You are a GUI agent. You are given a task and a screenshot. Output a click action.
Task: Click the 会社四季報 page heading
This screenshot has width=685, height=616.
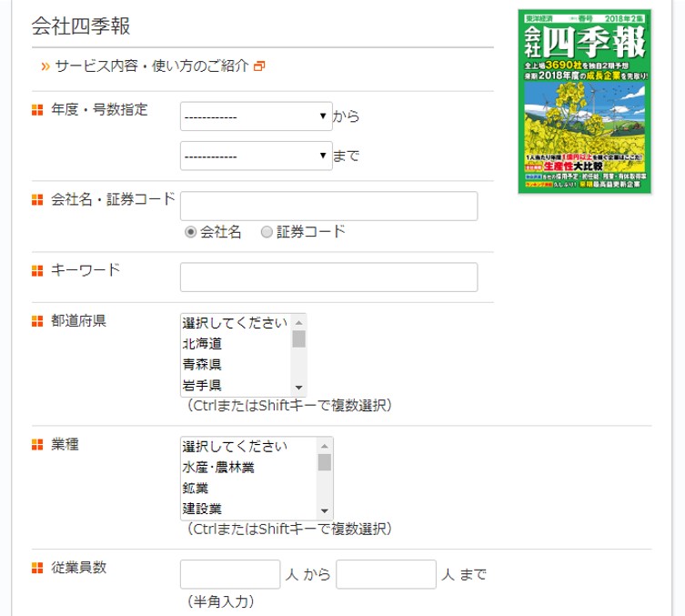pyautogui.click(x=81, y=26)
